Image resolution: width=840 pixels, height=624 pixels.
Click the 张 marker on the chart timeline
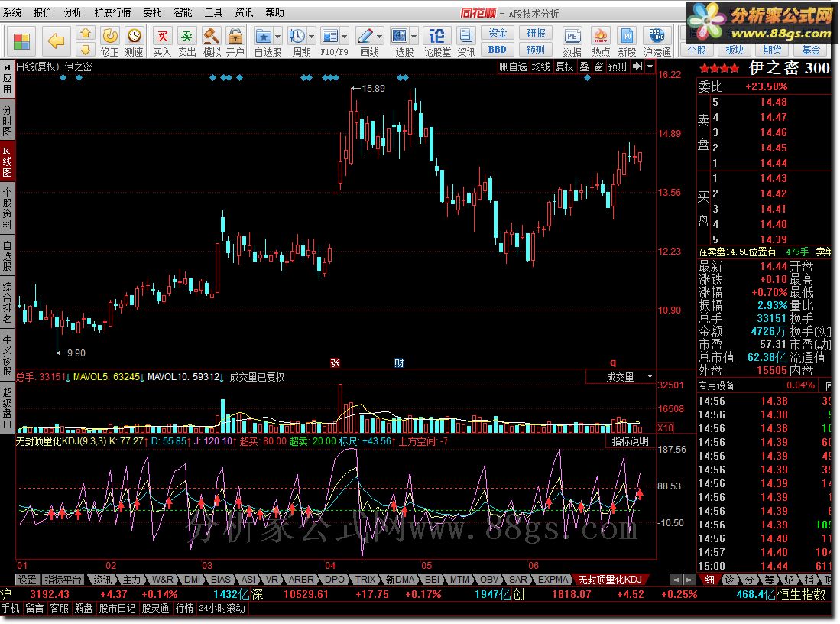pyautogui.click(x=335, y=363)
